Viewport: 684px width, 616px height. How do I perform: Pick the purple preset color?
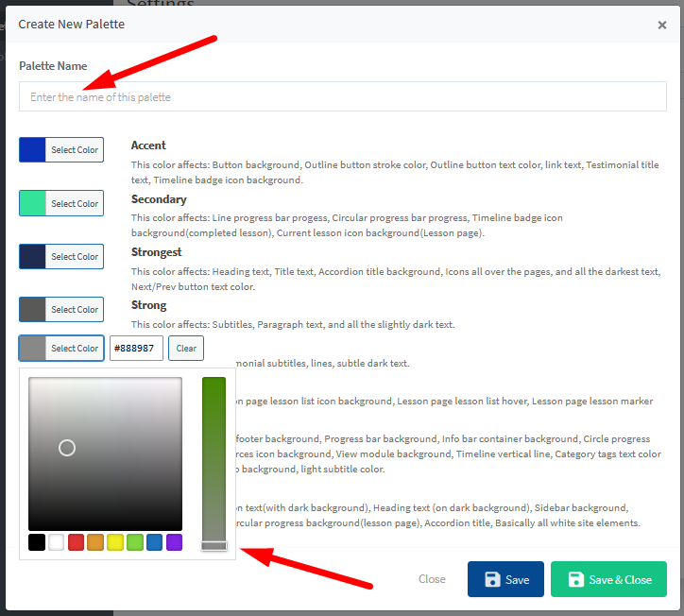(x=174, y=542)
